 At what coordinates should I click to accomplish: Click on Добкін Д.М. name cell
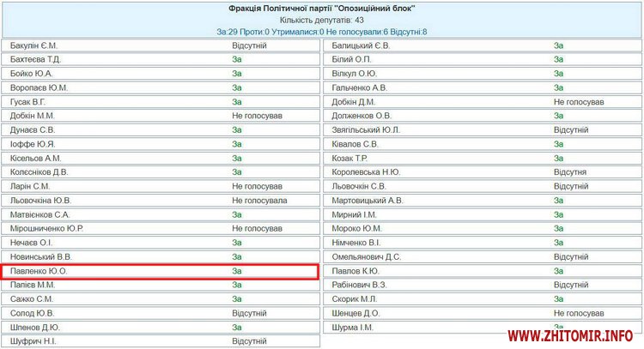[355, 102]
